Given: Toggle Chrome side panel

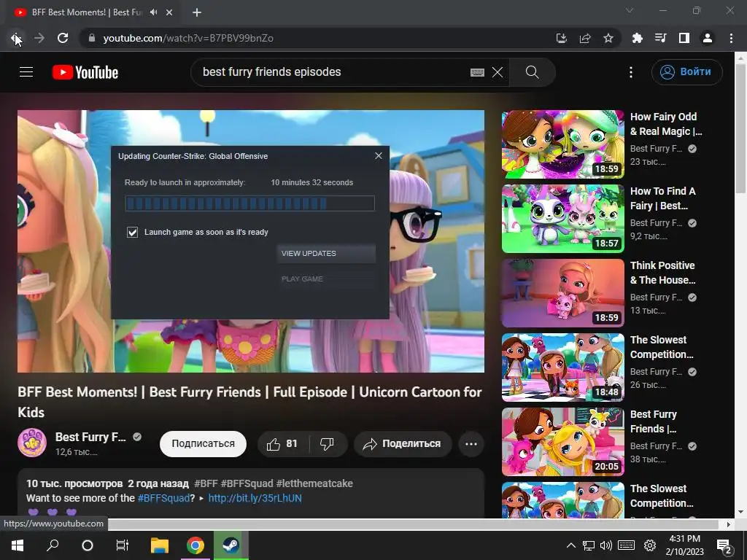Looking at the screenshot, I should click(x=684, y=38).
